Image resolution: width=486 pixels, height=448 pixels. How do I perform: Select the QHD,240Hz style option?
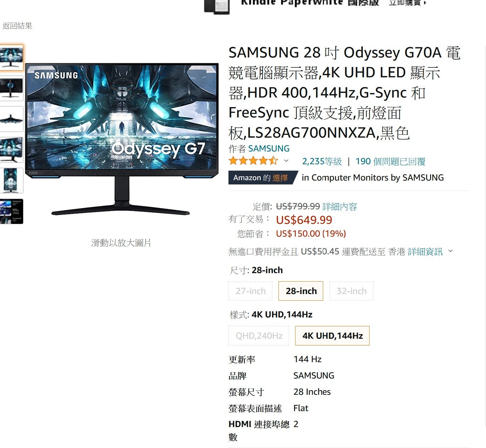(259, 336)
